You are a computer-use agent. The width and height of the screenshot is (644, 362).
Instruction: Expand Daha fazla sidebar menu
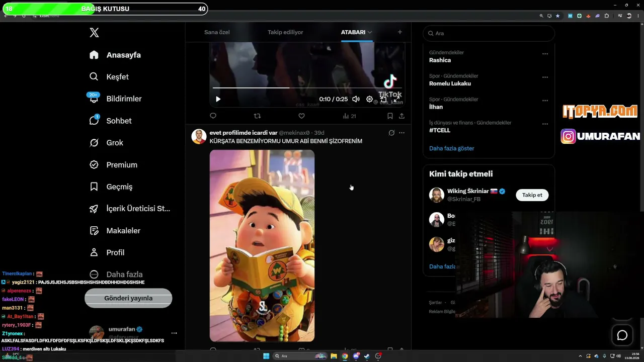[116, 275]
